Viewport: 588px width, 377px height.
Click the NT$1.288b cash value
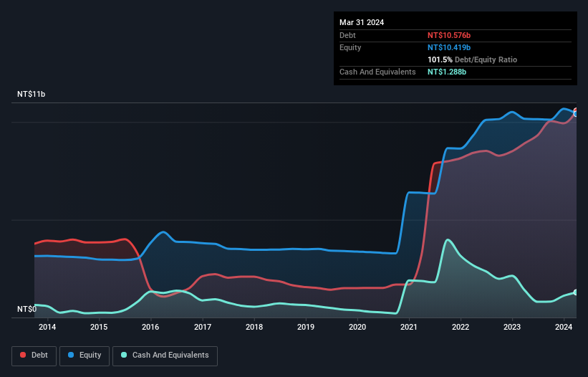pos(447,72)
